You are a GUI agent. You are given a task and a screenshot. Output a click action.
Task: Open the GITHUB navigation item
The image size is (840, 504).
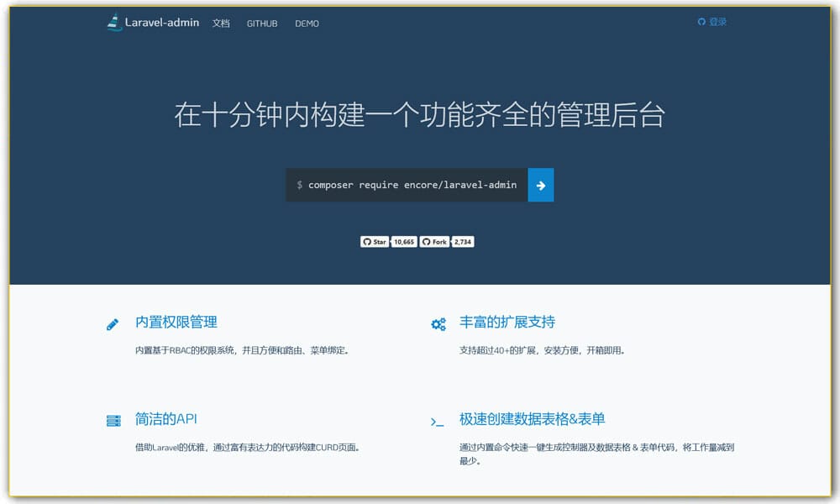pyautogui.click(x=261, y=24)
